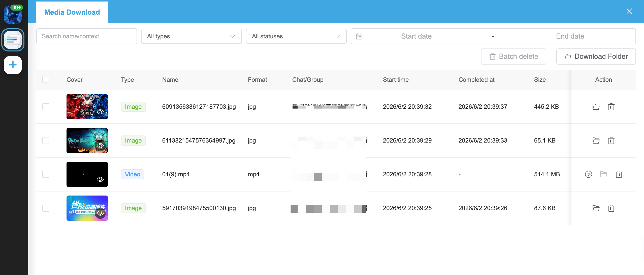Open folder icon for 01(9).mp4
Screen dimensions: 644x275
pos(603,174)
